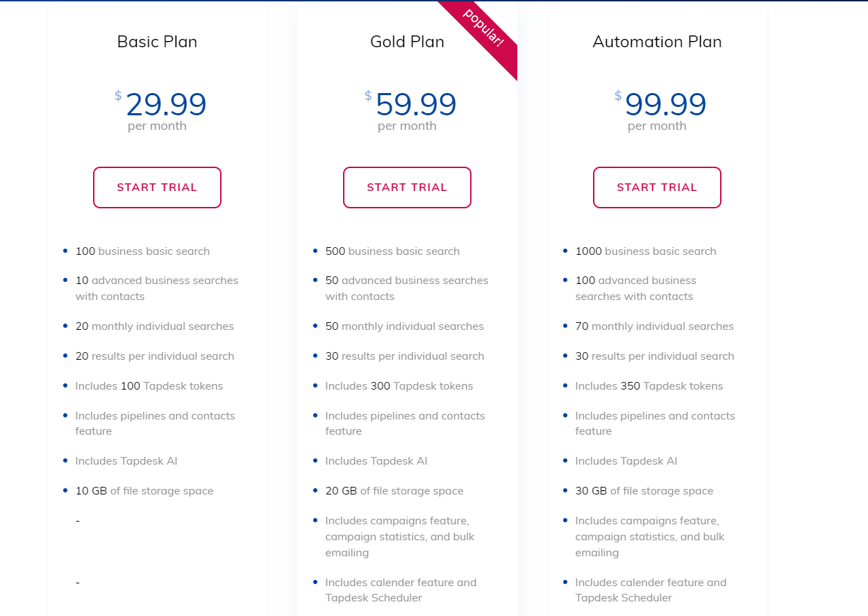Select the $99.99 price text
This screenshot has height=616, width=868.
(x=665, y=104)
